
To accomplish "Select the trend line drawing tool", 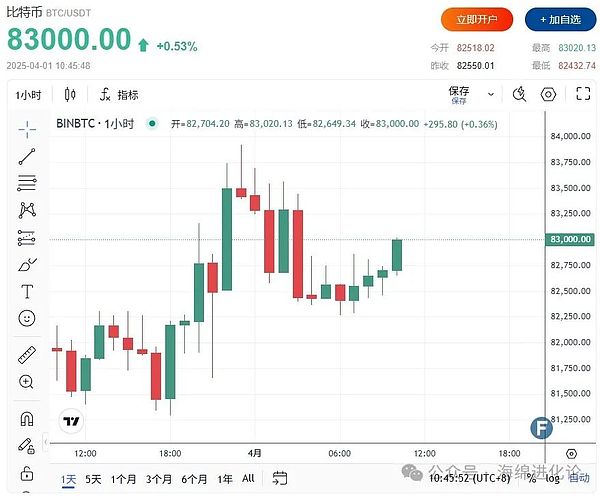I will (27, 155).
